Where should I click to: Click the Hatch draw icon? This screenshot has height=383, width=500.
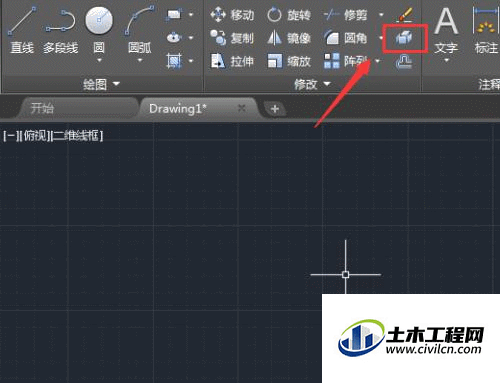coord(174,61)
